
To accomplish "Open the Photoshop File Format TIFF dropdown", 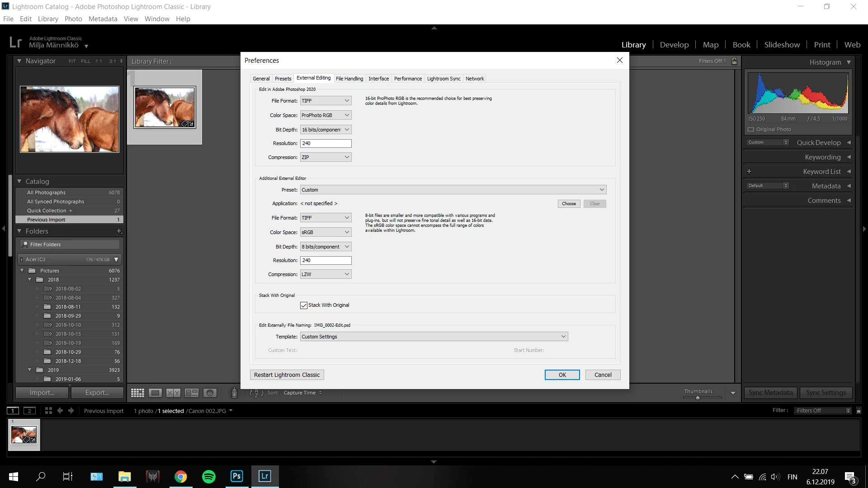I will tap(325, 101).
